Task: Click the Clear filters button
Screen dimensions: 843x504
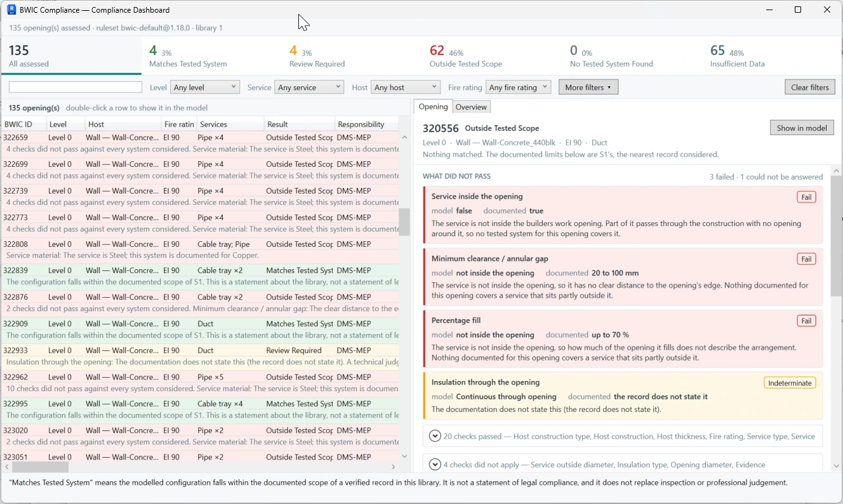Action: (x=810, y=87)
